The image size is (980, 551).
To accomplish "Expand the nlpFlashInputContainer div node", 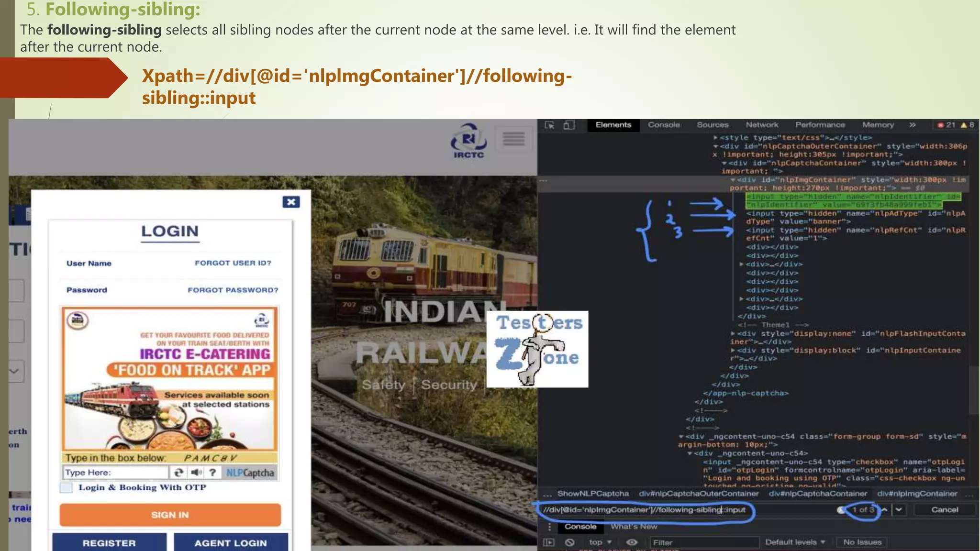I will click(733, 333).
